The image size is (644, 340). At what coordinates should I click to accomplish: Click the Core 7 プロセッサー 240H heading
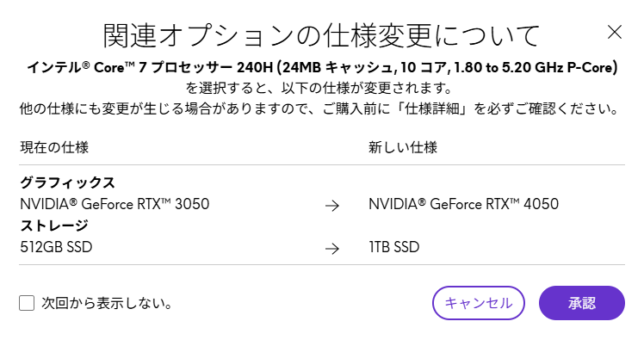322,67
